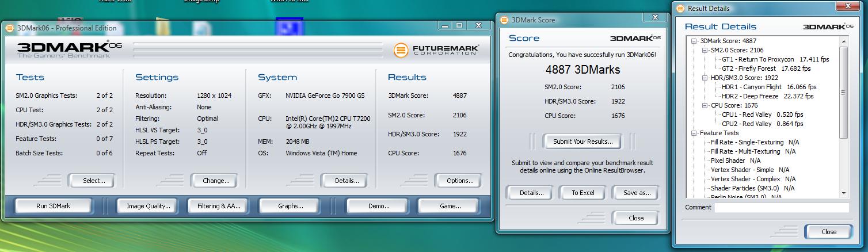Screen dimensions: 868x252
Task: Click CPU Score 1676 in main Results
Action: [x=460, y=153]
